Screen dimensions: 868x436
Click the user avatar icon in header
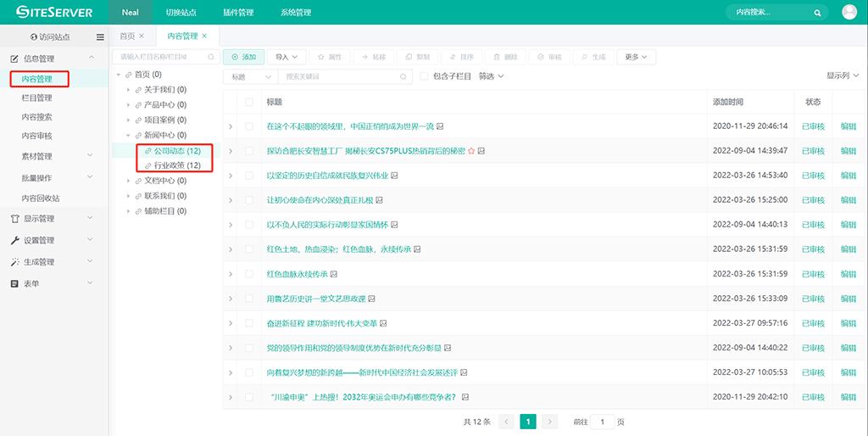pyautogui.click(x=849, y=12)
